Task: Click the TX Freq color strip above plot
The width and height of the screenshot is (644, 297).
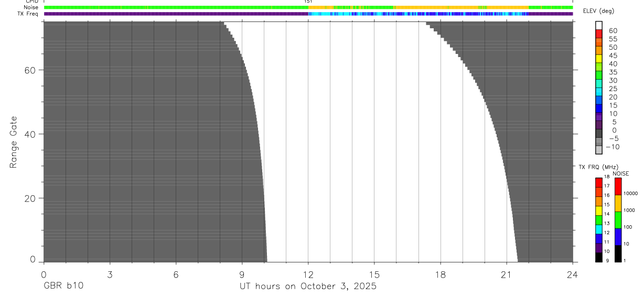Action: tap(308, 14)
